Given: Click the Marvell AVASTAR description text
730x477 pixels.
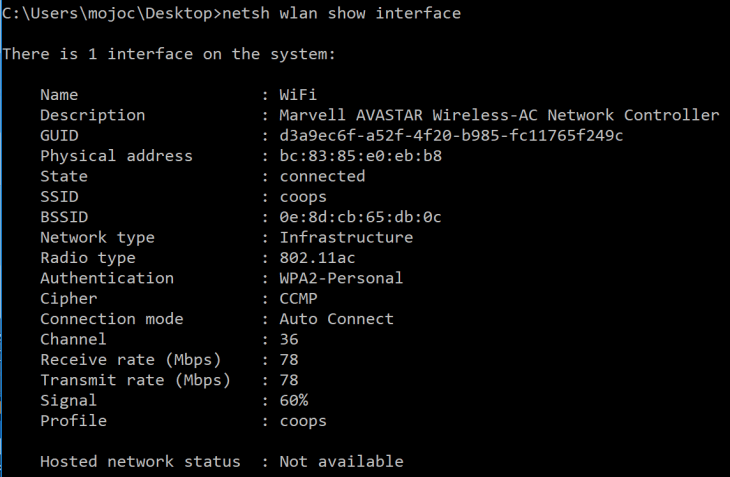Looking at the screenshot, I should [x=499, y=115].
